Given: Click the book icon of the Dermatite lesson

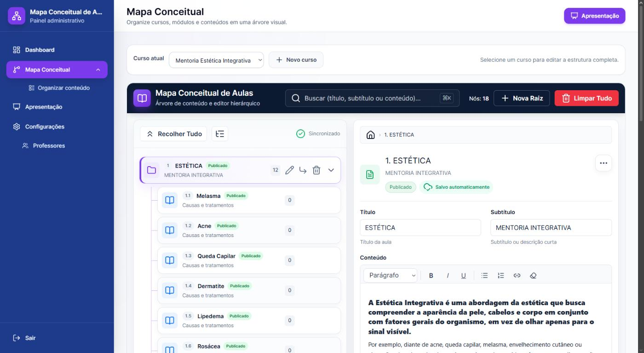Looking at the screenshot, I should [x=170, y=290].
